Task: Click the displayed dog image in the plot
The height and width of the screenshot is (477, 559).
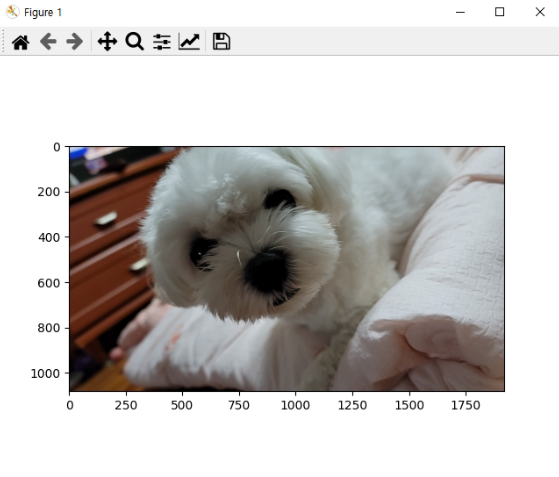Action: (287, 269)
